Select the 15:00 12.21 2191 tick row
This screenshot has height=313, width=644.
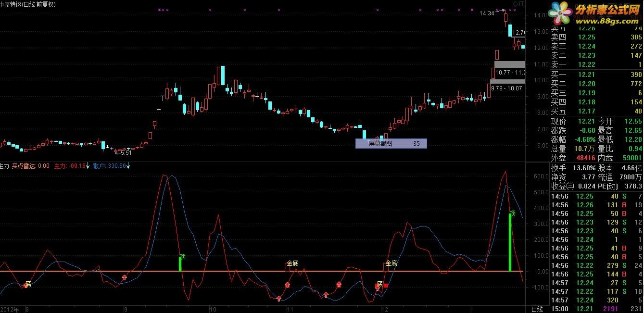pyautogui.click(x=596, y=309)
